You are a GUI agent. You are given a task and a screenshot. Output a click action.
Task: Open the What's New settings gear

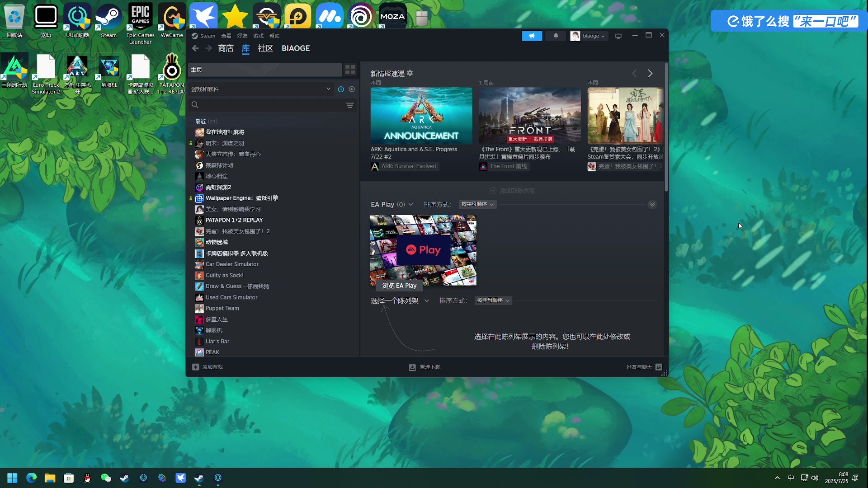pos(410,73)
